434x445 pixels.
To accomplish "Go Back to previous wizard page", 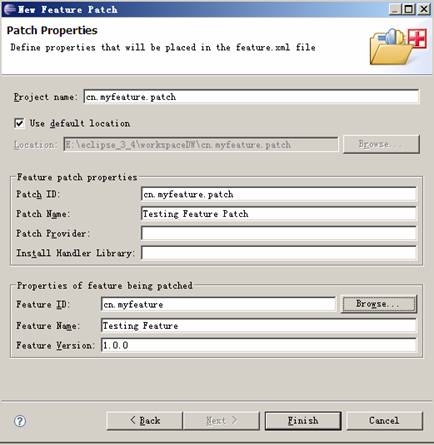I will point(145,421).
